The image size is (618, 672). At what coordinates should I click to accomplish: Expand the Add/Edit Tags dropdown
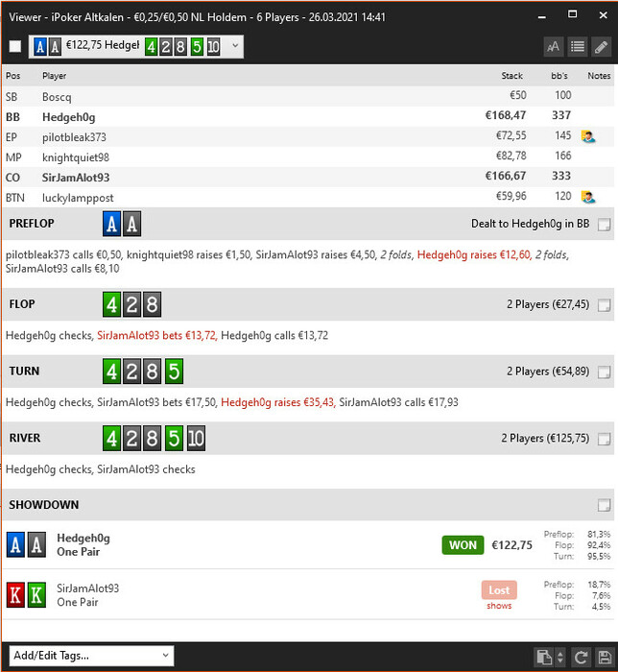pos(91,656)
